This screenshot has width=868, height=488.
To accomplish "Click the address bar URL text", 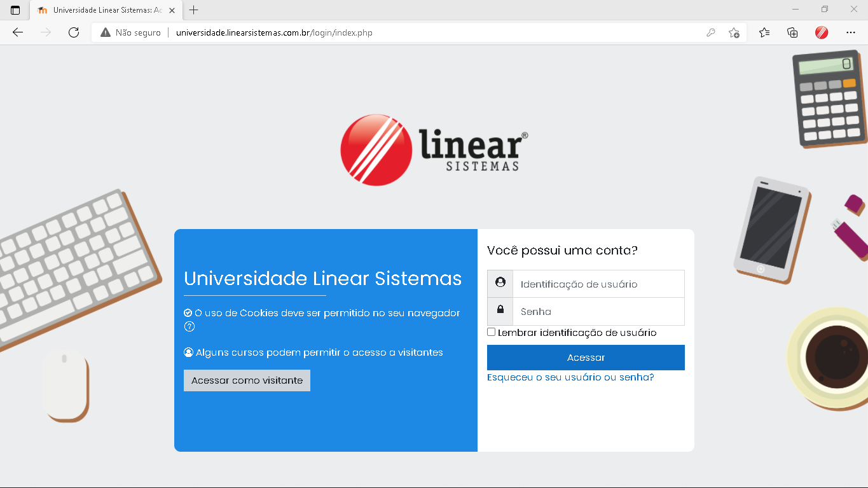I will coord(274,32).
